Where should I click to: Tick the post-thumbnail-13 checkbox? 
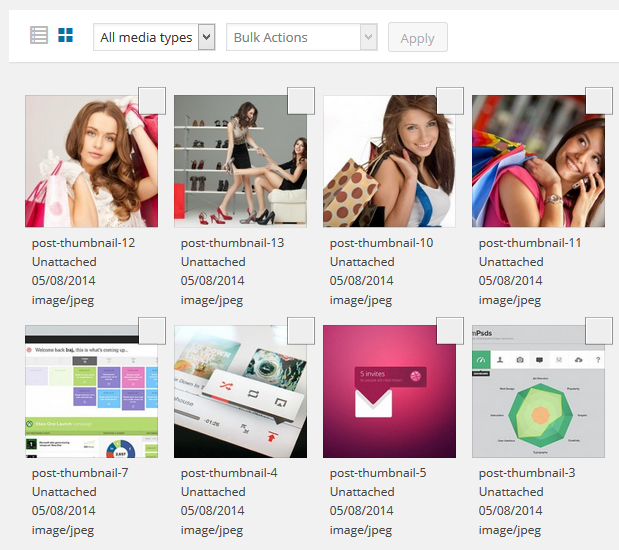[301, 101]
